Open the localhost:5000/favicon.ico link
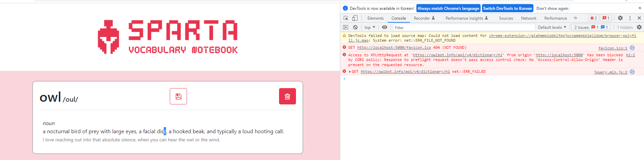The height and width of the screenshot is (160, 644). 394,47
